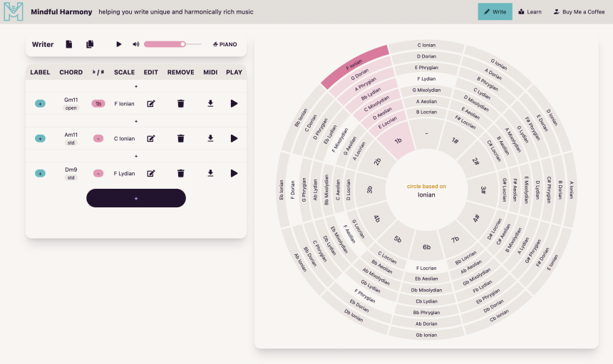Click the new document icon in Writer
Viewport: 613px width, 364px height.
point(69,44)
